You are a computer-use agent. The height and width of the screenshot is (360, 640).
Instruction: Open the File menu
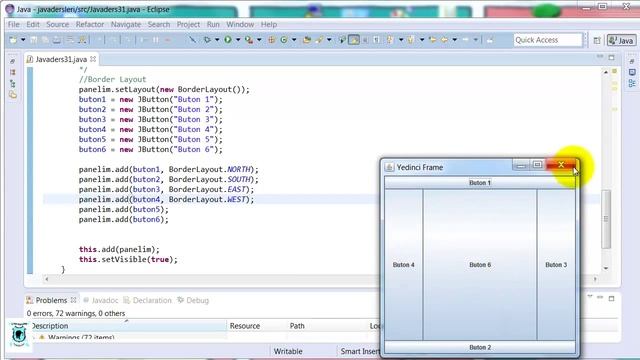(x=13, y=24)
